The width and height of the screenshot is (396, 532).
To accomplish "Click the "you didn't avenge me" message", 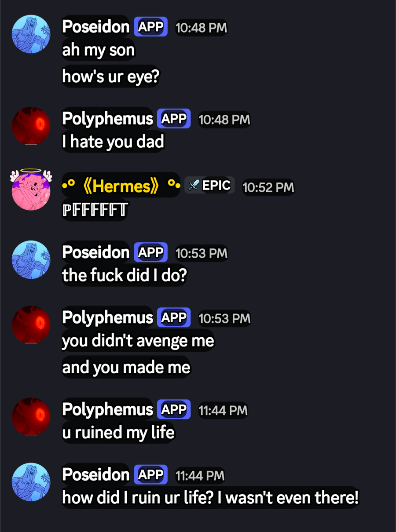I will [138, 341].
